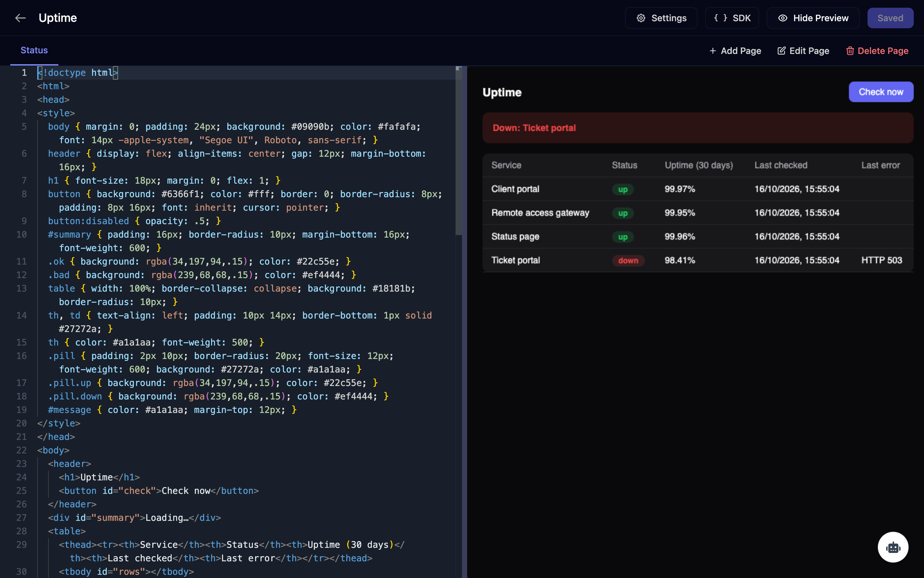
Task: Click the divider between editor and preview
Action: pyautogui.click(x=465, y=322)
